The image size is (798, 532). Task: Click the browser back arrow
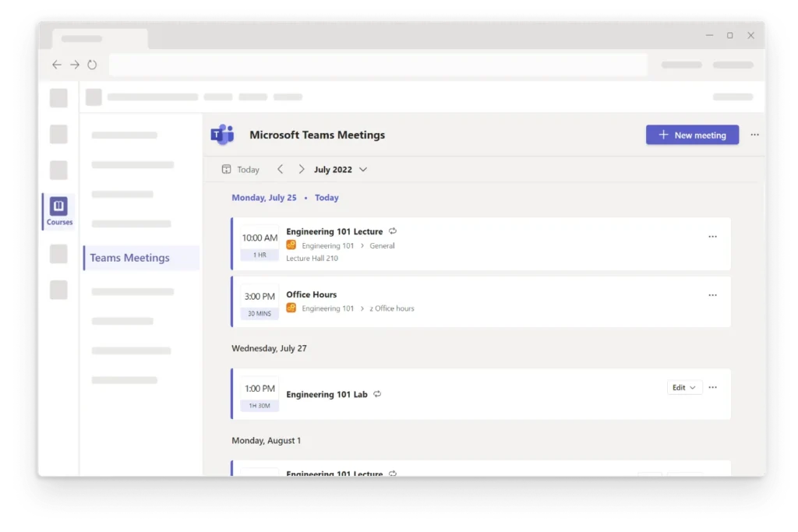pos(56,65)
